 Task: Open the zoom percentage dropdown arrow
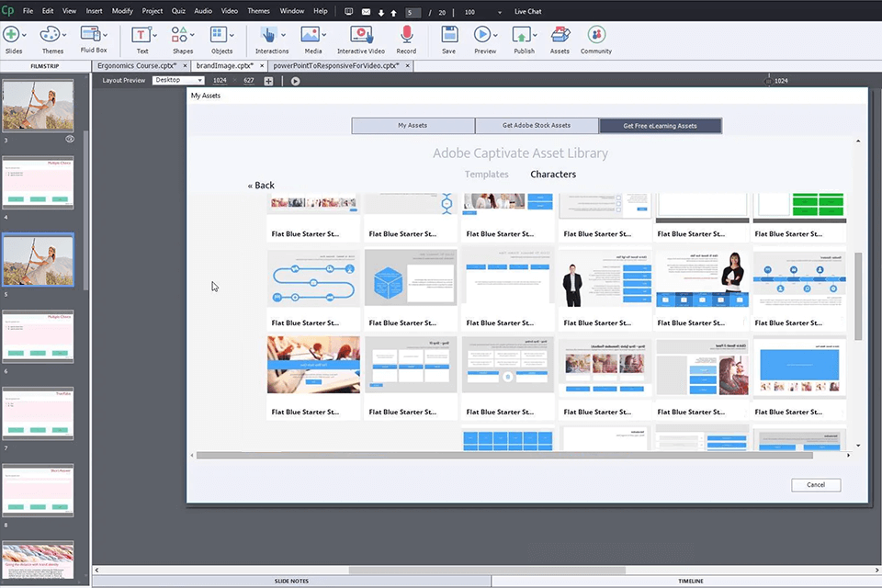point(500,12)
